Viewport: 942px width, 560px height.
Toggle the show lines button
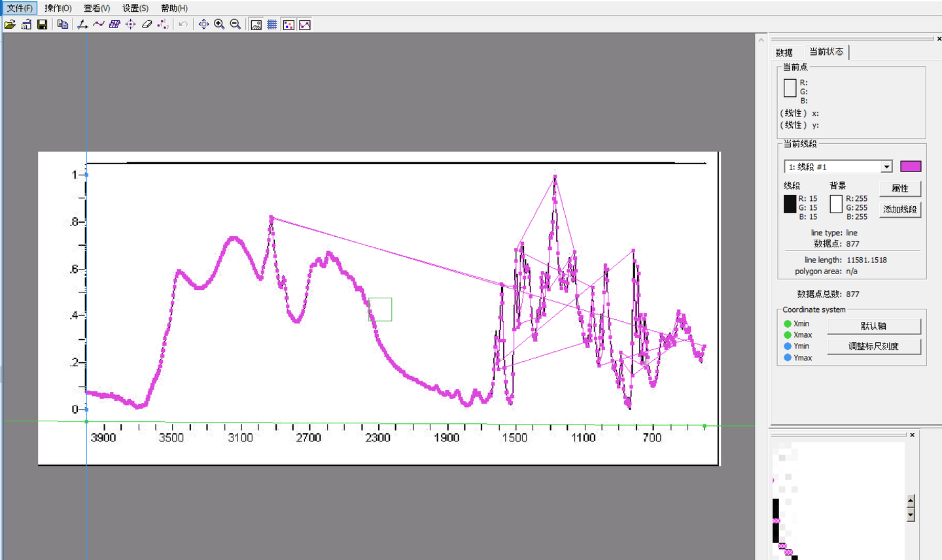[x=305, y=25]
